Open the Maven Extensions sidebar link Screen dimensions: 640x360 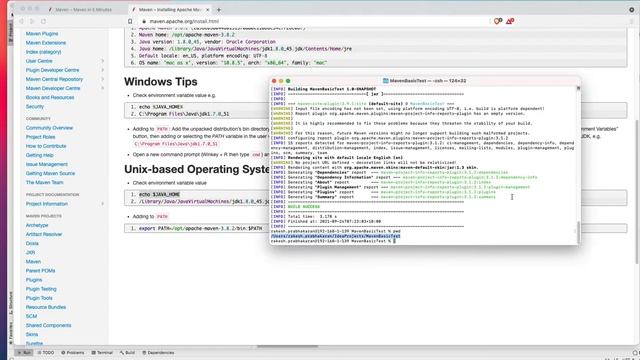[x=46, y=42]
